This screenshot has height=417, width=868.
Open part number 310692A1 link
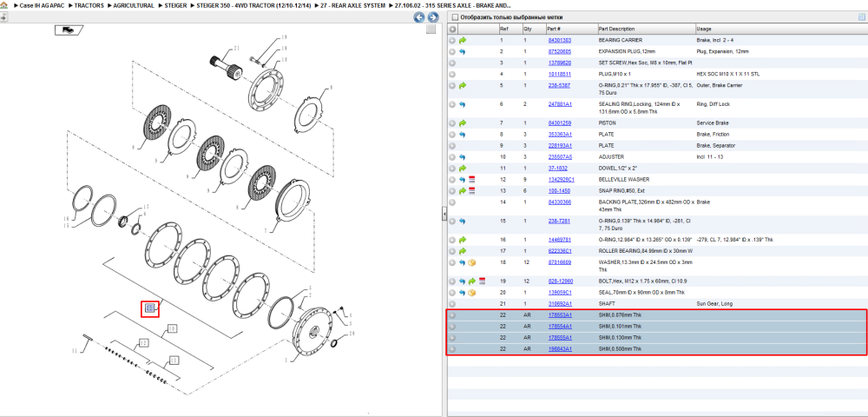(560, 303)
